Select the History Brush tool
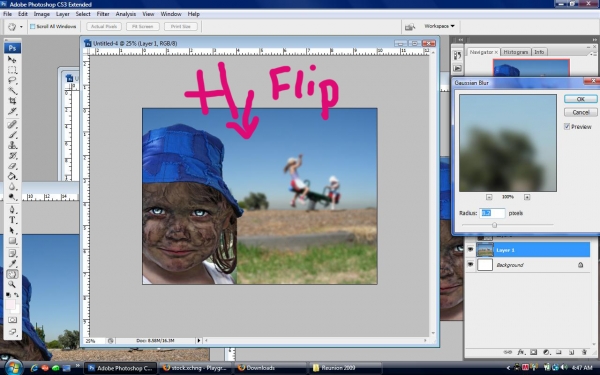600x375 pixels. point(12,155)
